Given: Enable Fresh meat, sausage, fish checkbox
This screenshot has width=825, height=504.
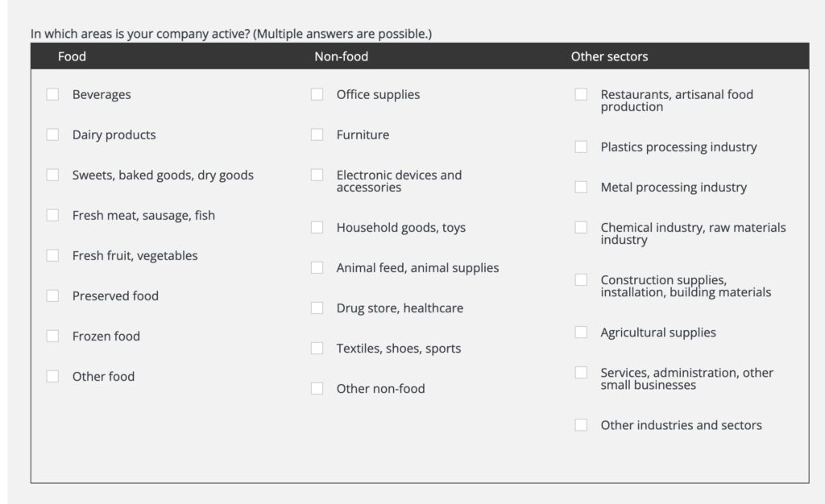Looking at the screenshot, I should tap(52, 215).
